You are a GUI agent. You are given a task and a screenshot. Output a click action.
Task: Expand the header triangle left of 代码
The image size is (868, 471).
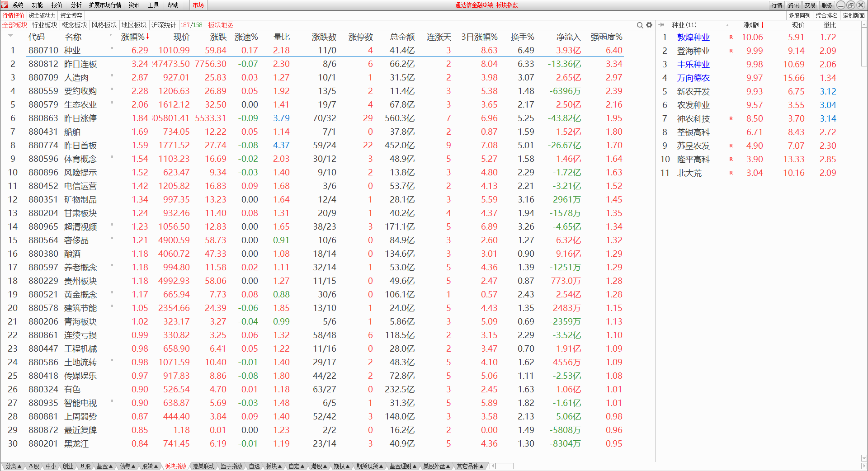pyautogui.click(x=10, y=35)
